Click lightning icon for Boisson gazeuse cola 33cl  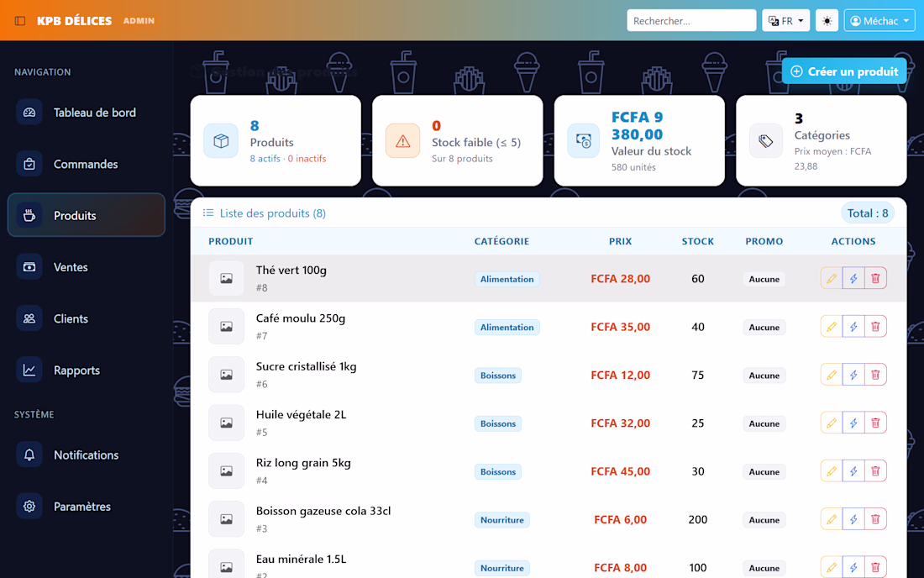pos(853,519)
